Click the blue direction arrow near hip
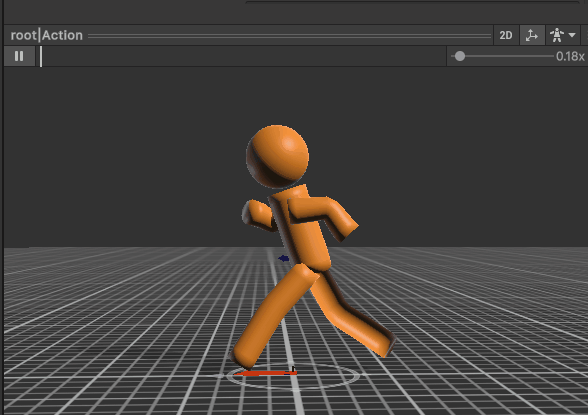Image resolution: width=588 pixels, height=415 pixels. pyautogui.click(x=284, y=258)
